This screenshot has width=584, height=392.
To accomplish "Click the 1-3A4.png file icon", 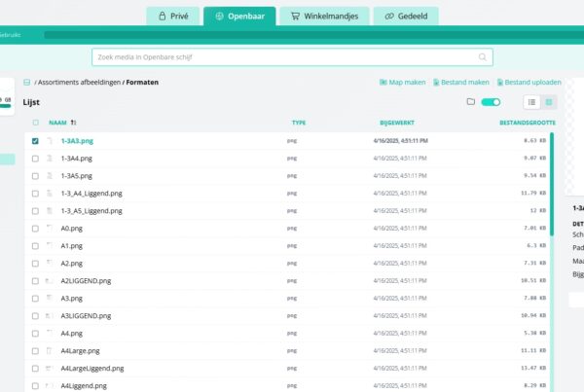I will 50,159.
